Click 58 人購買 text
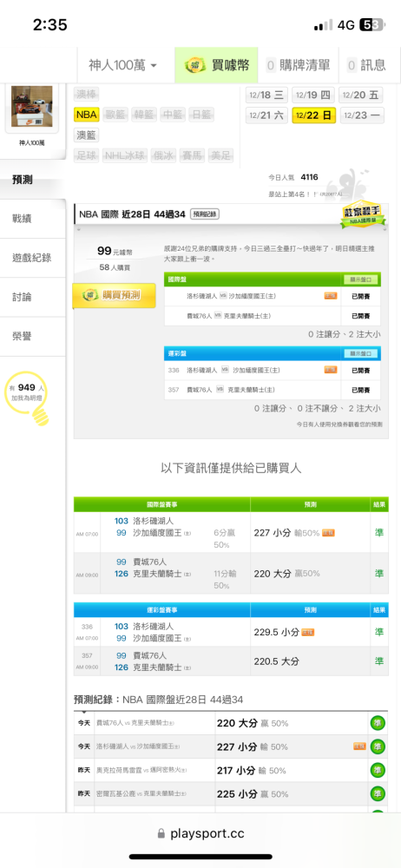 click(115, 267)
